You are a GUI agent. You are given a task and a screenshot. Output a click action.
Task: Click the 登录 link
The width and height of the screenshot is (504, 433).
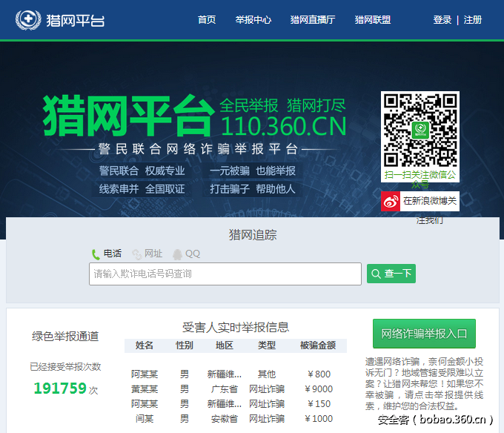(x=442, y=20)
